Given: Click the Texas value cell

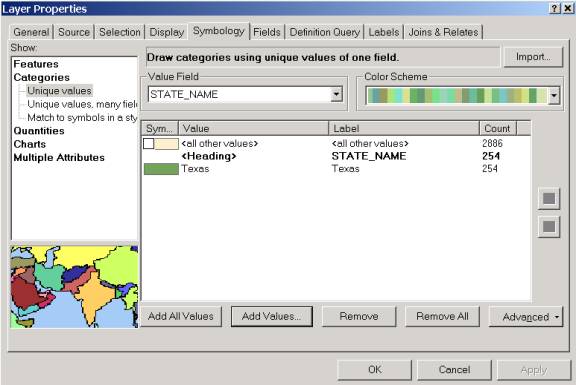Looking at the screenshot, I should pos(195,169).
